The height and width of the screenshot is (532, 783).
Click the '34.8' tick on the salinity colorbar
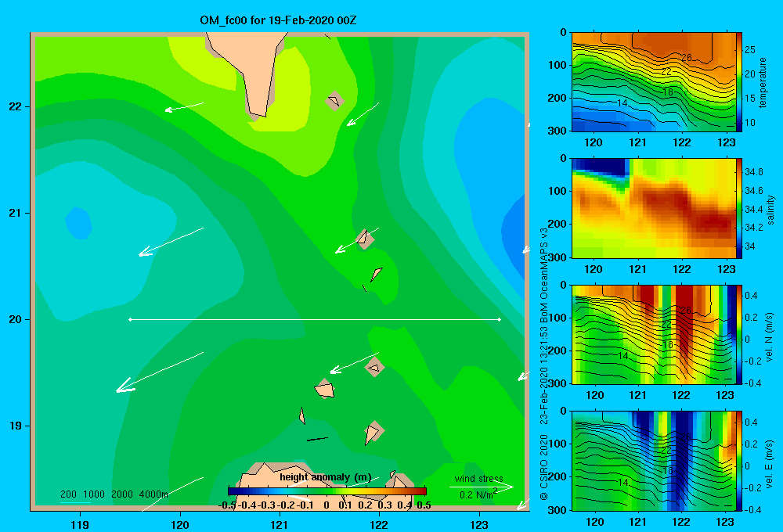[x=753, y=172]
